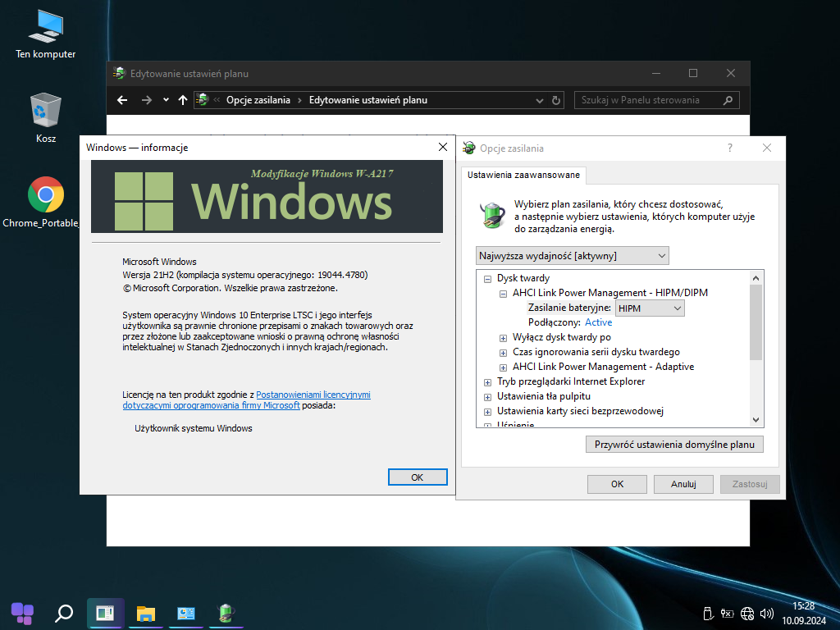The image size is (840, 630).
Task: Open Zasilanie bateryjne HIPM dropdown
Action: point(650,308)
